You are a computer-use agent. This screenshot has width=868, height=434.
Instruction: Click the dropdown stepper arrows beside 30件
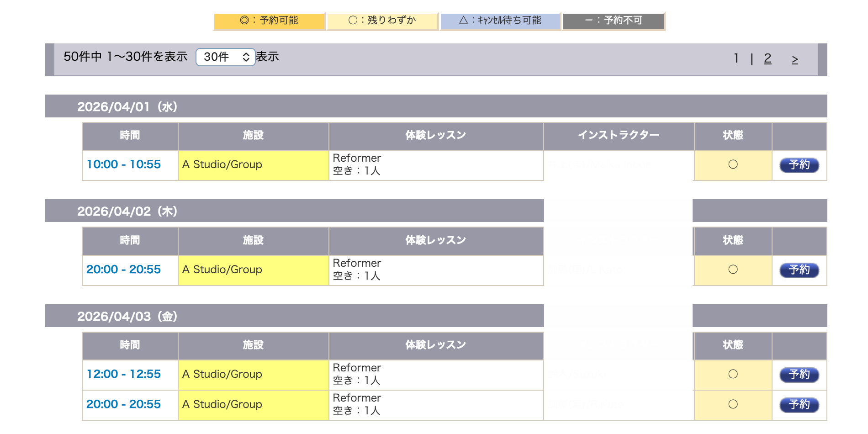(x=246, y=57)
